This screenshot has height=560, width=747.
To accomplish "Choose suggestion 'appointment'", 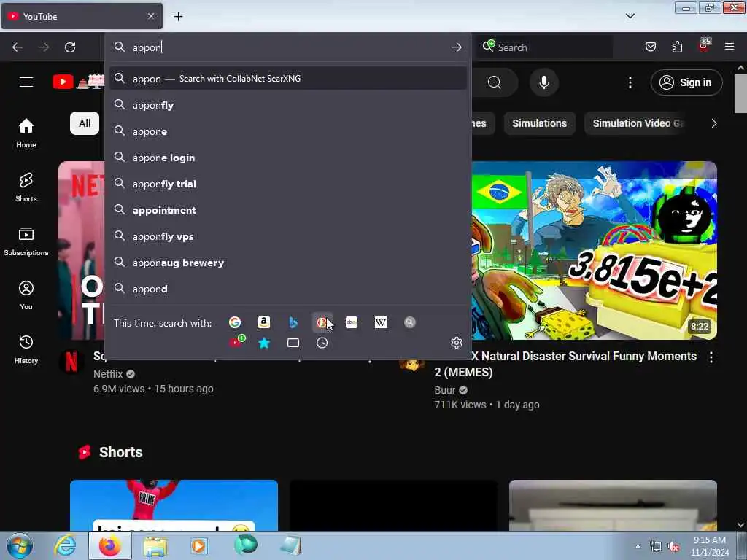I will (287, 209).
